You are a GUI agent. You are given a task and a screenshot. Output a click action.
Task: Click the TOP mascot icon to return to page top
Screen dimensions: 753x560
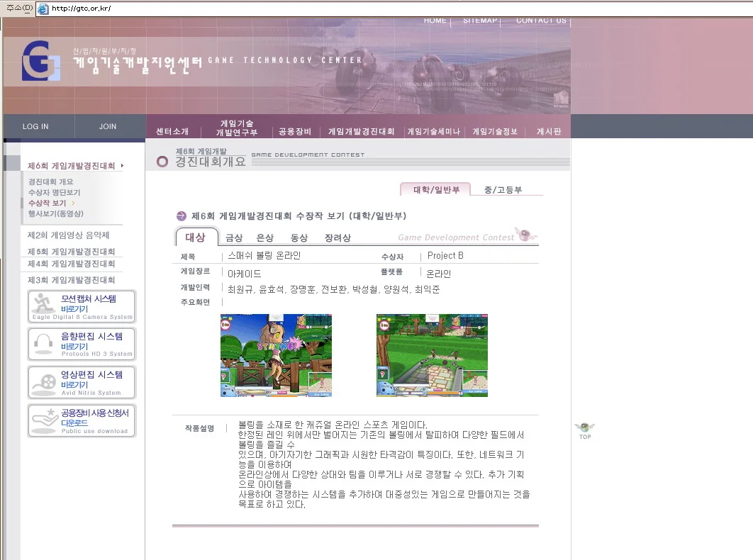(x=584, y=431)
